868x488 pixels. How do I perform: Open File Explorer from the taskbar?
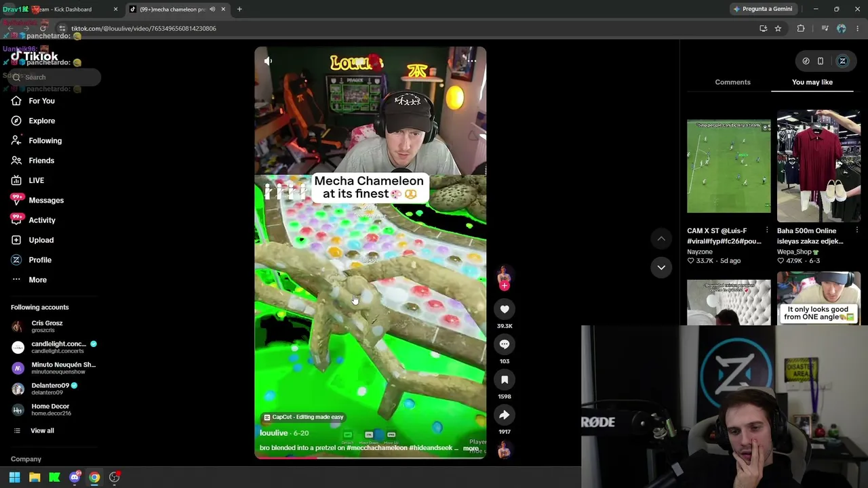pyautogui.click(x=35, y=477)
